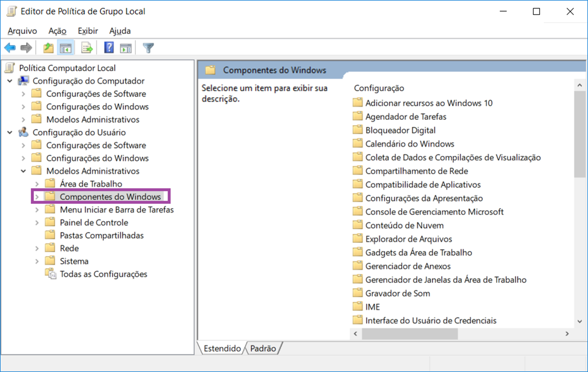Image resolution: width=588 pixels, height=372 pixels.
Task: Open the Ajuda menu
Action: 120,31
